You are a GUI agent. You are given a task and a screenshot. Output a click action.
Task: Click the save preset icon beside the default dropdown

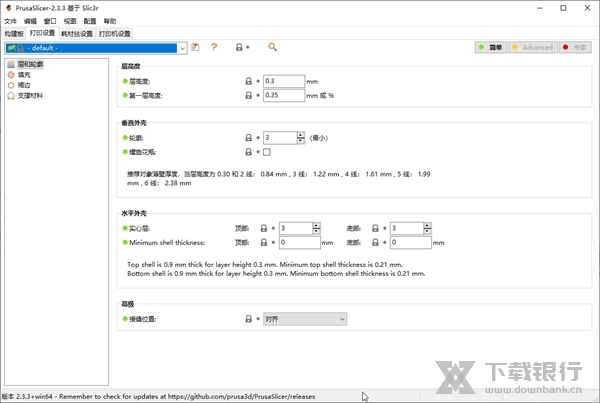pos(195,47)
